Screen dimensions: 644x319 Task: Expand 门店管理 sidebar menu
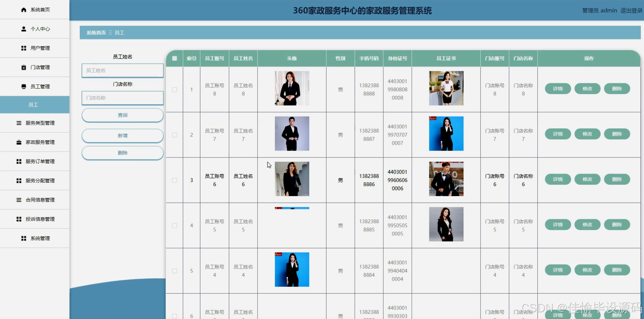[x=35, y=67]
